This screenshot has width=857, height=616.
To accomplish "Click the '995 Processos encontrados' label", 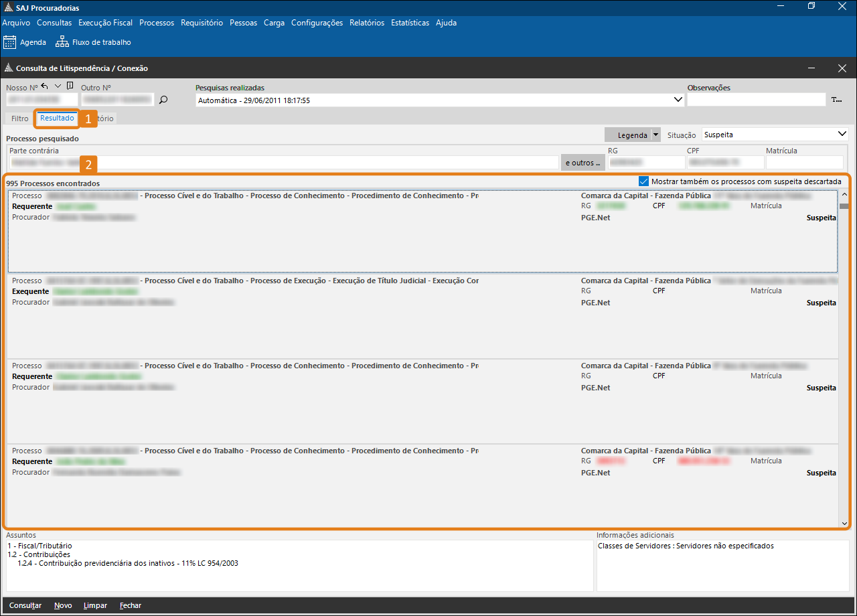I will pos(53,183).
